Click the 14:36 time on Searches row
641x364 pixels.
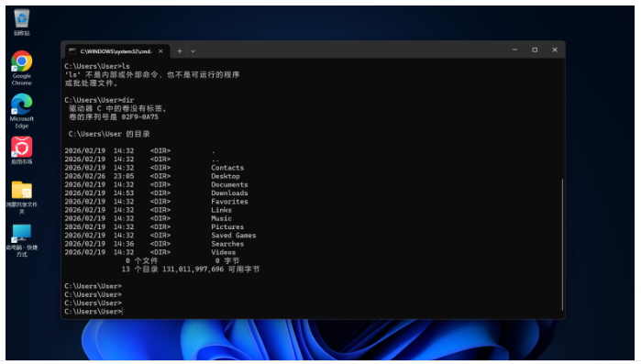[124, 244]
